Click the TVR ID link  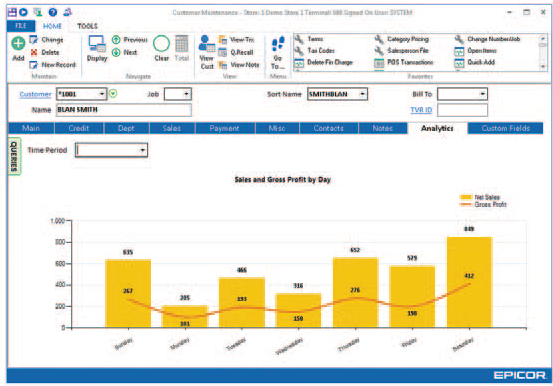tap(421, 110)
